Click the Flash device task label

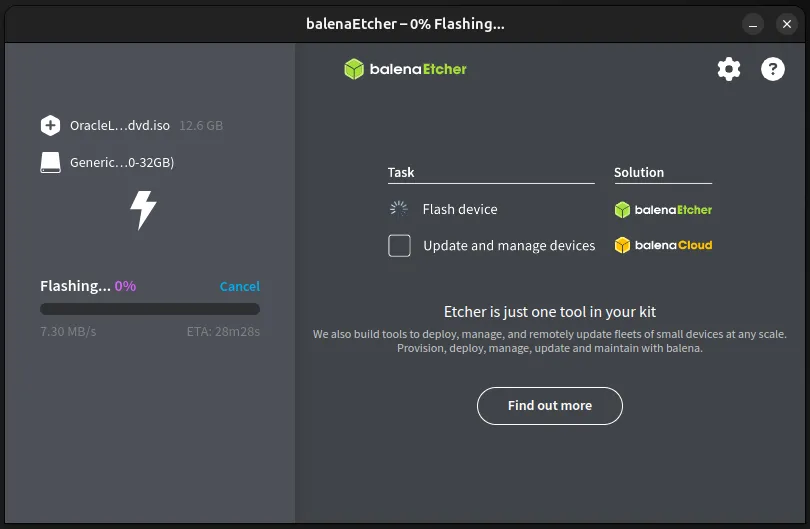460,209
